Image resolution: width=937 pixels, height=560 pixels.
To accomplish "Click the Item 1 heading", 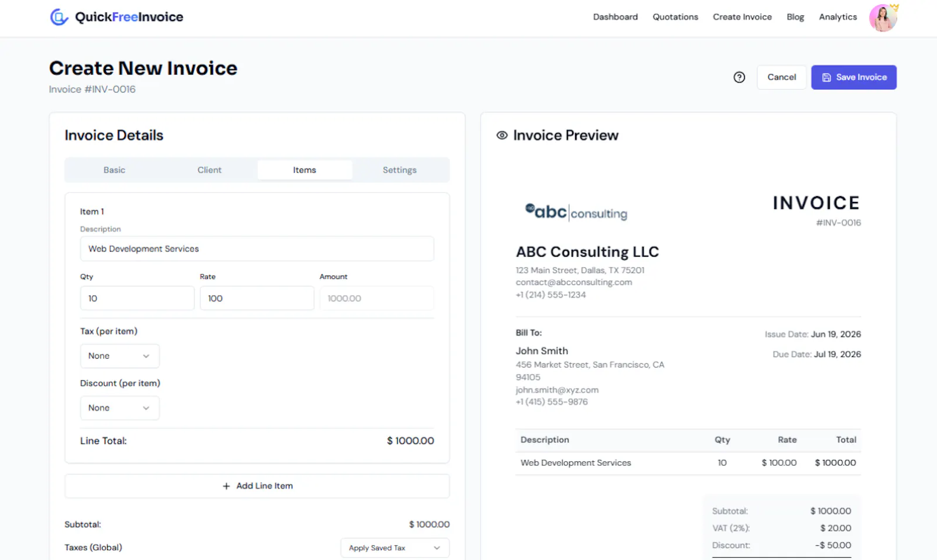I will click(x=92, y=211).
